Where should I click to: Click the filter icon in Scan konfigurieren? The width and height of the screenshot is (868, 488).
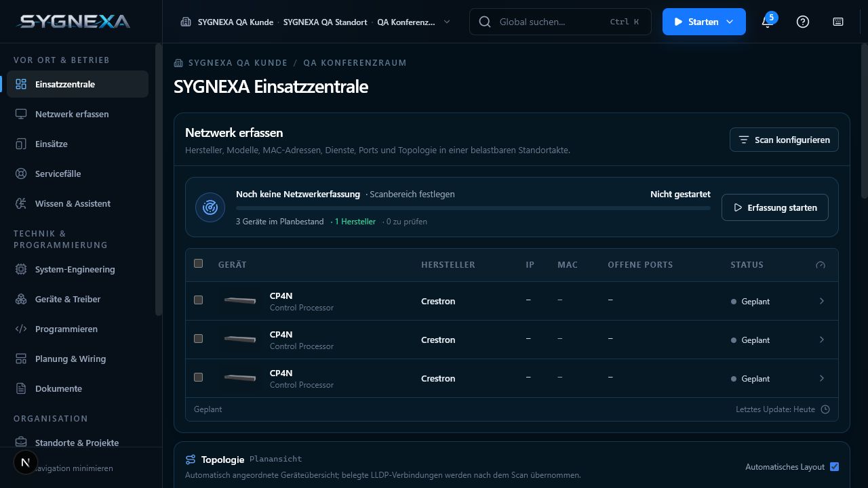point(744,140)
